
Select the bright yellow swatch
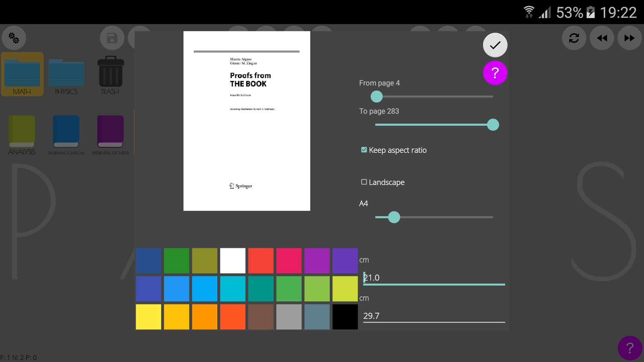pyautogui.click(x=149, y=317)
